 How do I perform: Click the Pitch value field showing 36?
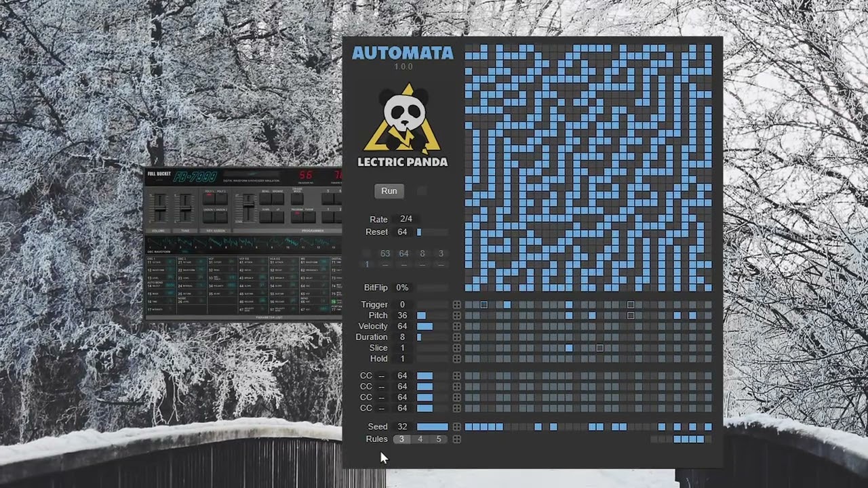402,316
